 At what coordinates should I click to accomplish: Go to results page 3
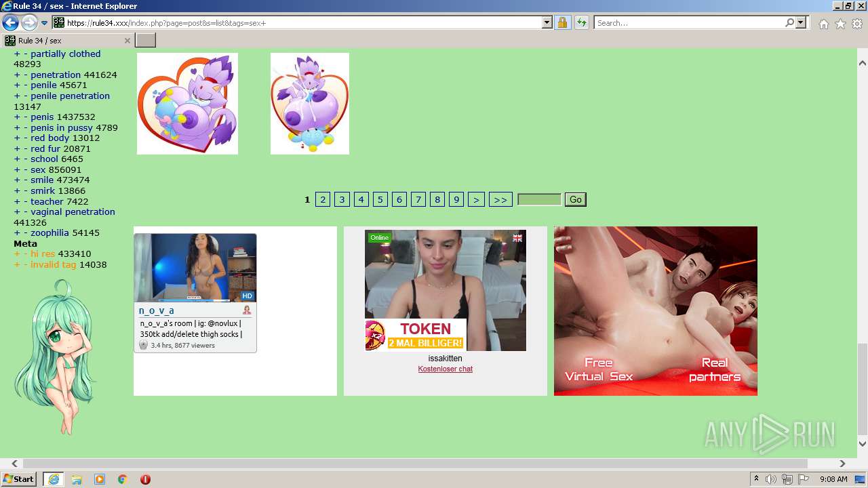[342, 199]
